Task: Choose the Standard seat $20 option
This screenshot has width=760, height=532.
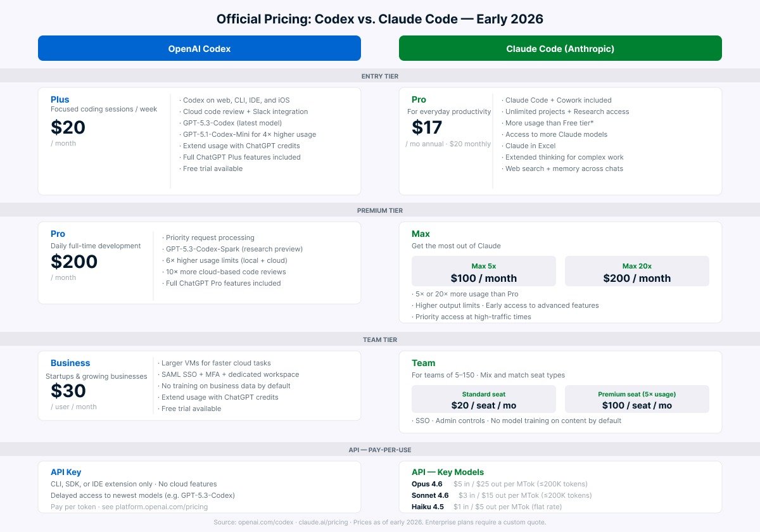Action: (x=484, y=400)
